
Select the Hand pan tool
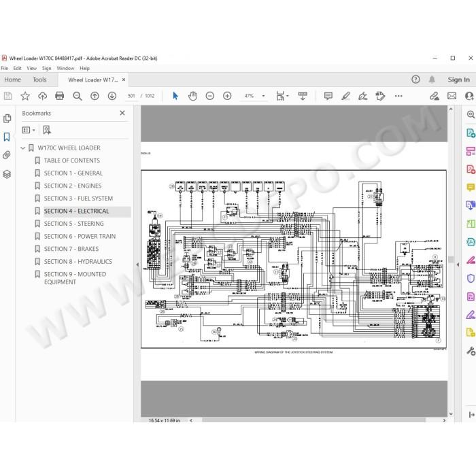(x=192, y=96)
